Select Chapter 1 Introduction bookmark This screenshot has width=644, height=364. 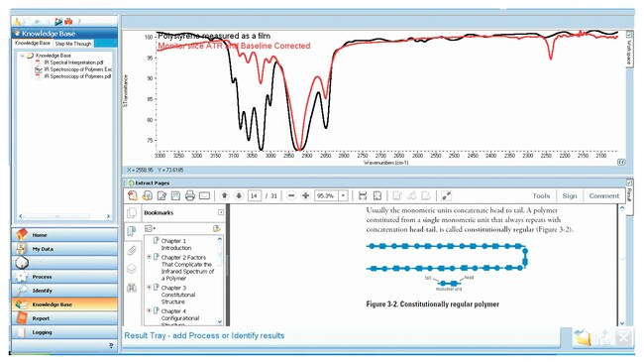coord(175,244)
